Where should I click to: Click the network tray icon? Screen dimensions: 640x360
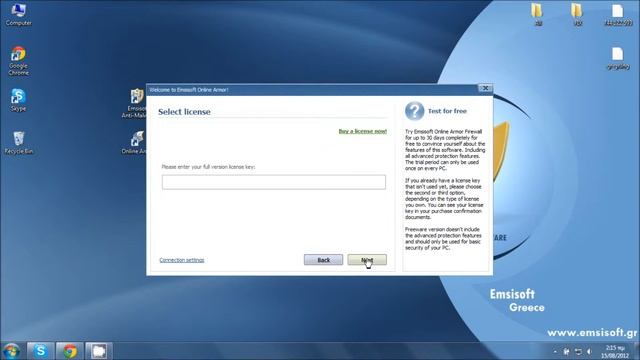pos(578,351)
